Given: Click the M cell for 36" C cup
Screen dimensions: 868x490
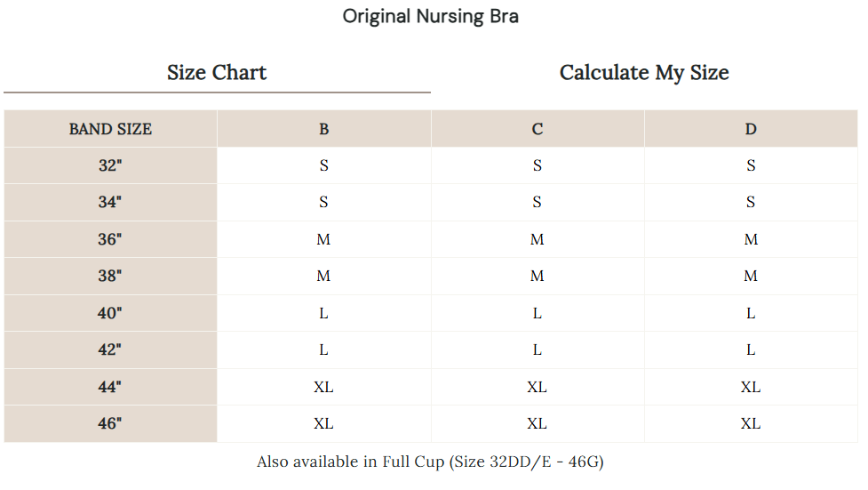Looking at the screenshot, I should click(x=538, y=239).
